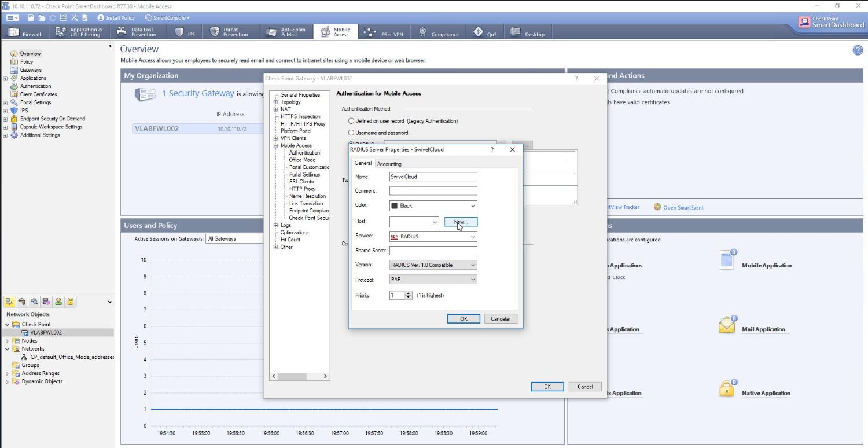This screenshot has width=868, height=448.
Task: Select the Username and password radio button
Action: (351, 133)
